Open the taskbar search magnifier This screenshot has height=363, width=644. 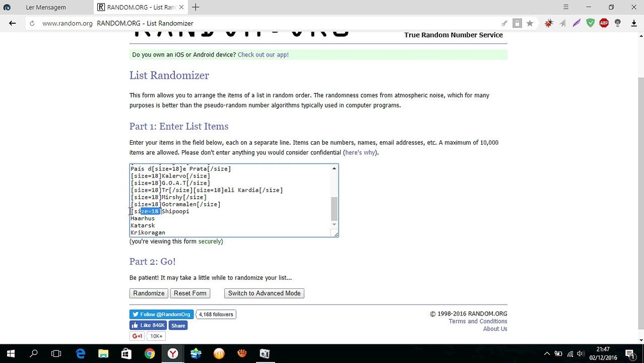(34, 353)
